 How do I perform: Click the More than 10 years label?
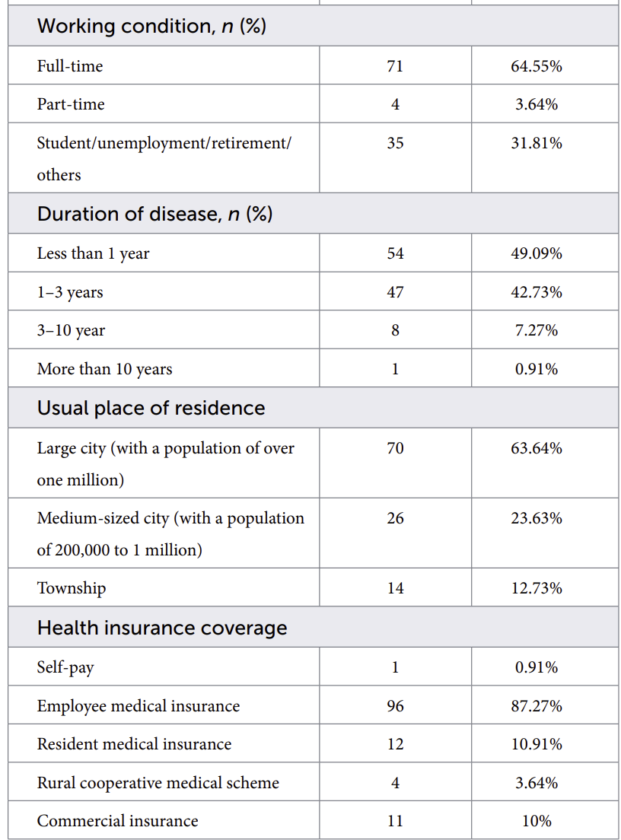point(104,369)
